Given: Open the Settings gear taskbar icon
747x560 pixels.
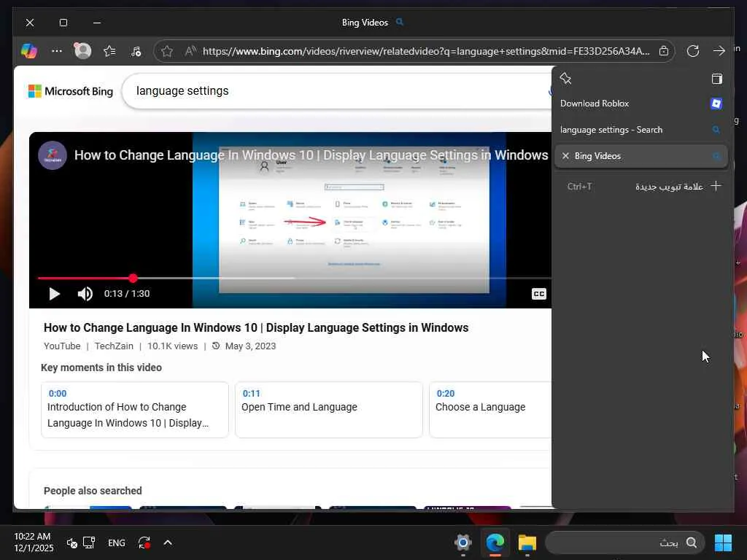Looking at the screenshot, I should pyautogui.click(x=462, y=542).
